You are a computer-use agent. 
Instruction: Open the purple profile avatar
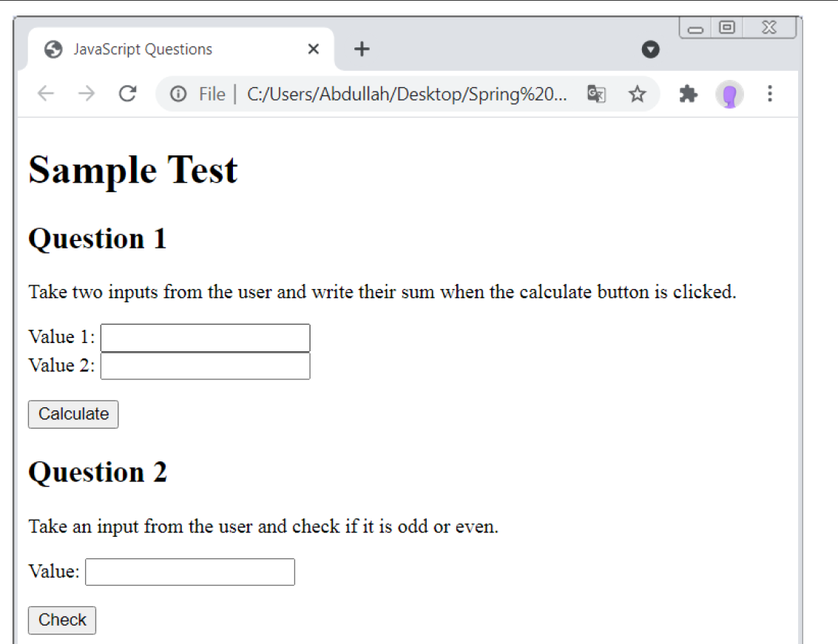click(729, 95)
